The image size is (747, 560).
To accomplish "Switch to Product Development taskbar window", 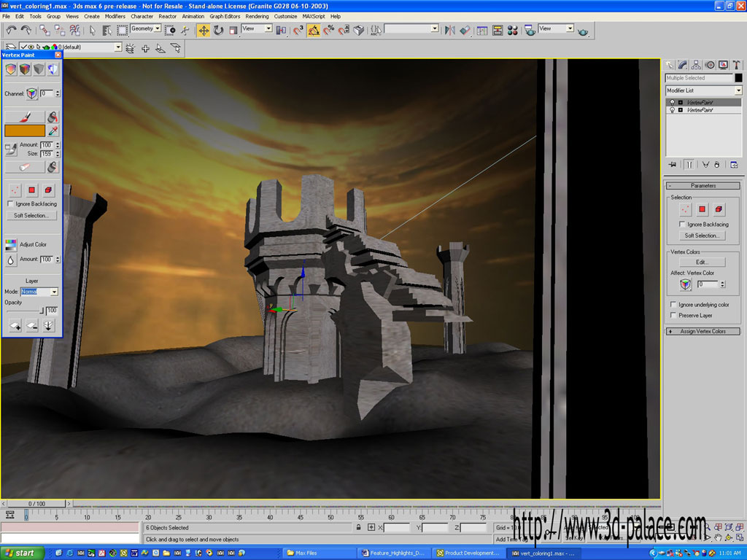I will pyautogui.click(x=468, y=553).
